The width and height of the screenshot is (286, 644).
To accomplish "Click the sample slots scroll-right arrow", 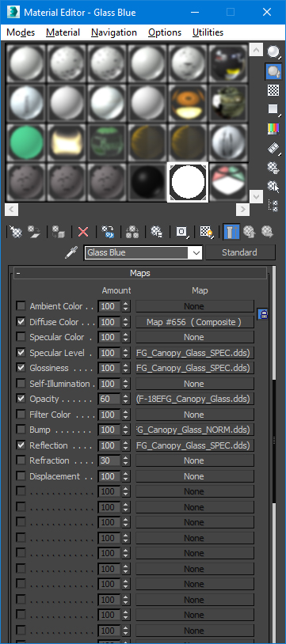I will pyautogui.click(x=242, y=210).
